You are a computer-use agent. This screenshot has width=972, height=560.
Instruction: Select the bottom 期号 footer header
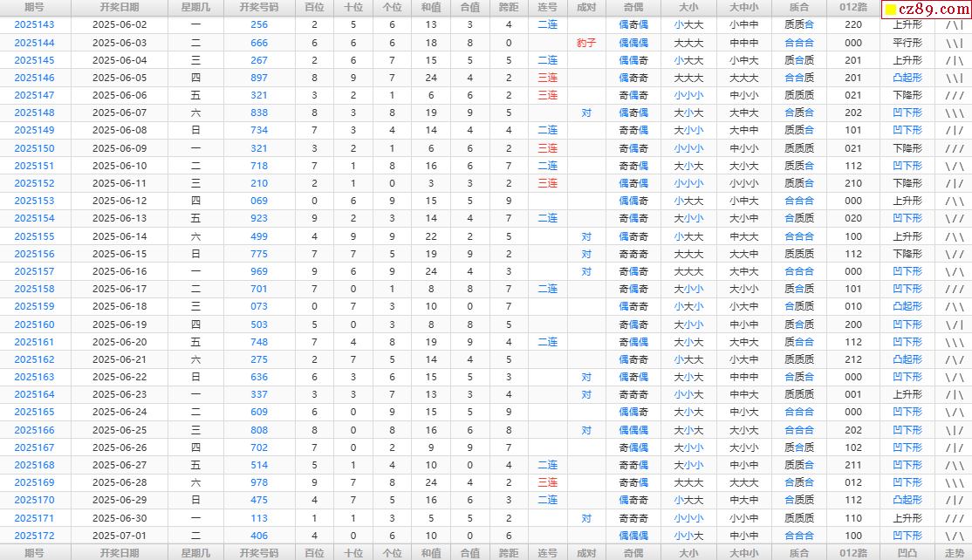[35, 552]
